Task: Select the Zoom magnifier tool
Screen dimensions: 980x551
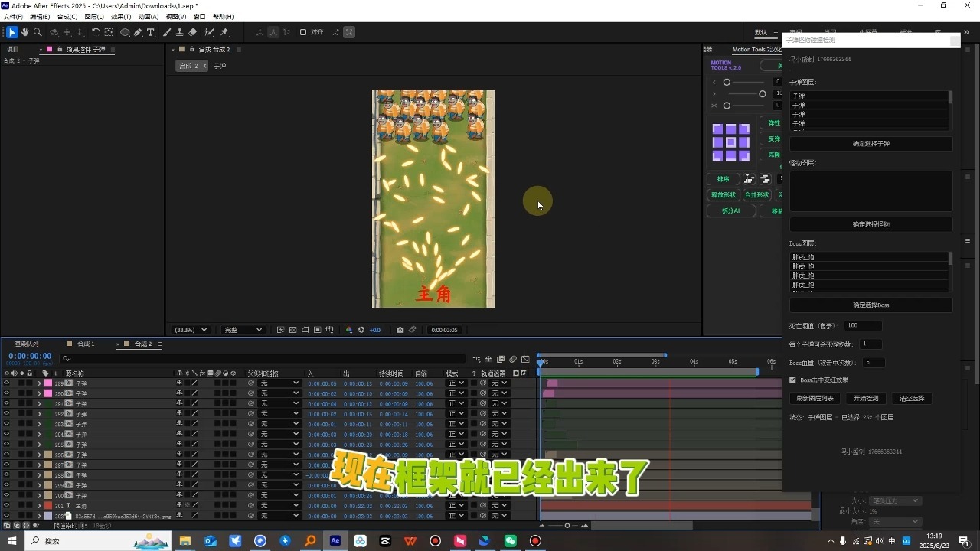Action: (x=38, y=32)
